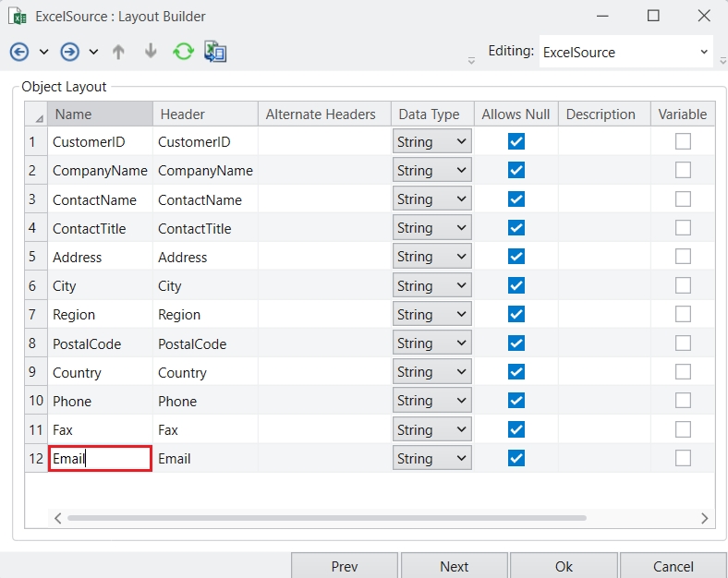Click the Description column header
728x578 pixels.
(x=601, y=114)
